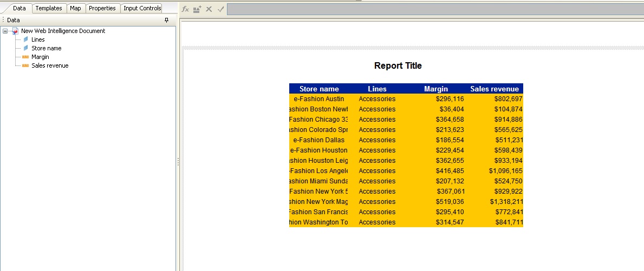Select Lines object in data tree
This screenshot has height=271, width=644.
[x=38, y=39]
